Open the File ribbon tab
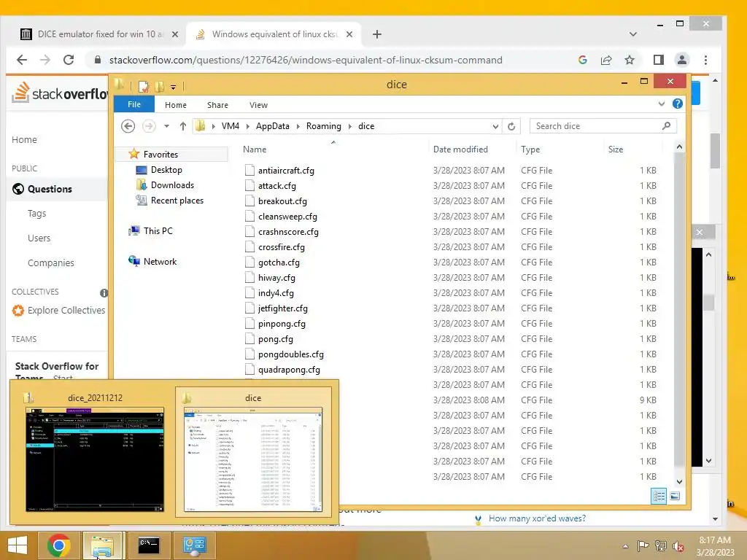This screenshot has width=747, height=560. pos(134,104)
